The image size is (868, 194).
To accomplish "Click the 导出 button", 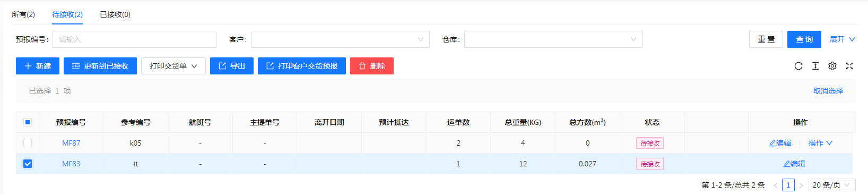I will tap(232, 66).
